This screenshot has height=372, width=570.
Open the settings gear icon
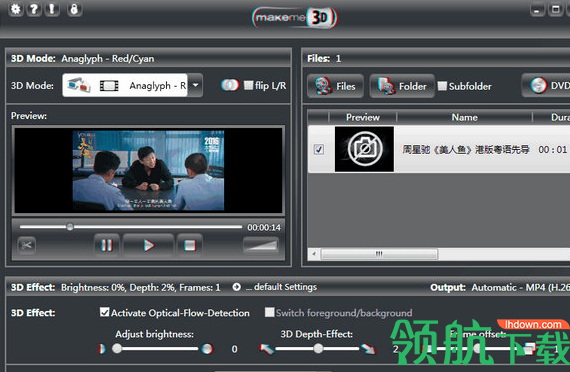point(16,9)
